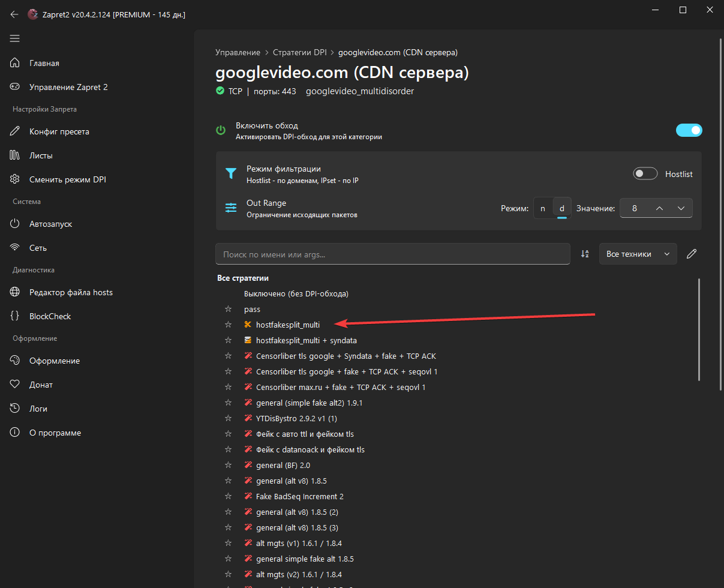
Task: Open Конфиг пресета section
Action: [x=59, y=131]
